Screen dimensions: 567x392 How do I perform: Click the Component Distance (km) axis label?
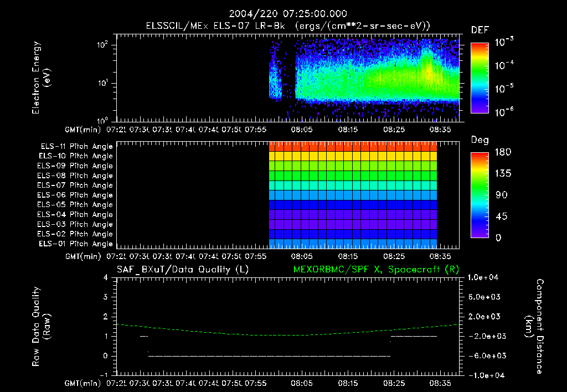coord(534,327)
